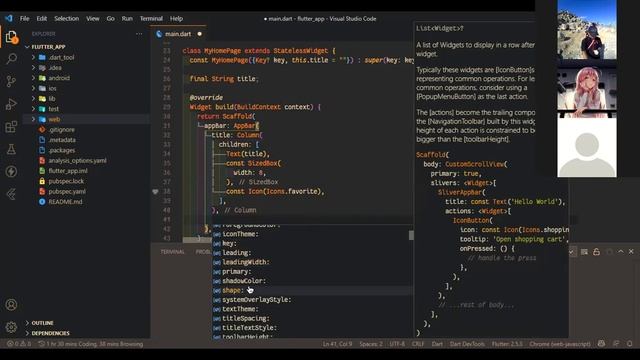640x360 pixels.
Task: Click Flutter: 2.5.5 version in status bar
Action: pyautogui.click(x=507, y=344)
